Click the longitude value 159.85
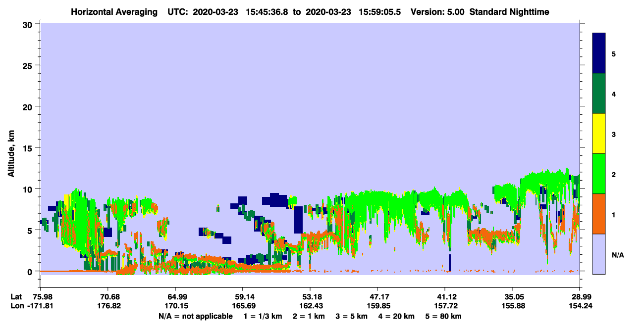644x330 pixels. (377, 306)
